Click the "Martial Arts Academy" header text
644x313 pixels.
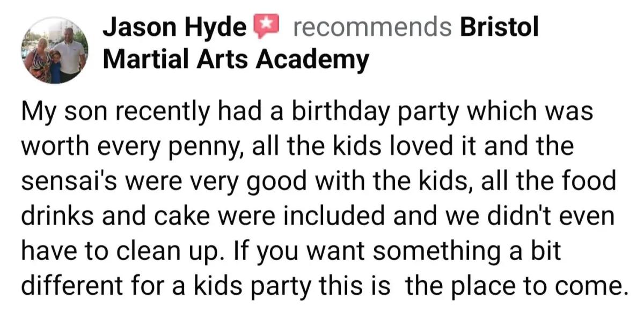236,59
